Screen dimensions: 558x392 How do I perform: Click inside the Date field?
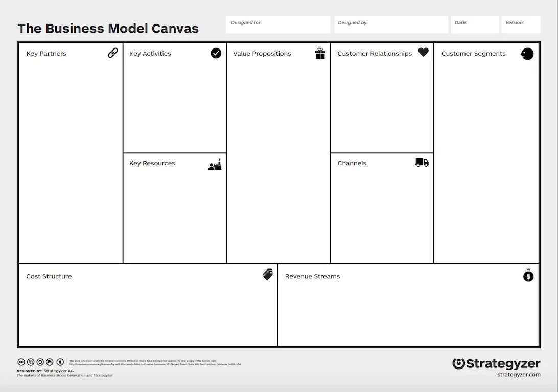(474, 24)
